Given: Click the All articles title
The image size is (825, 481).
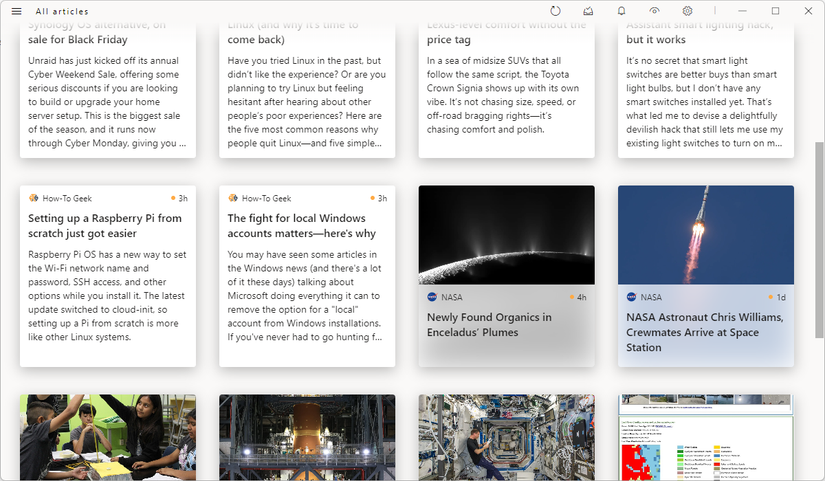Looking at the screenshot, I should pyautogui.click(x=62, y=11).
